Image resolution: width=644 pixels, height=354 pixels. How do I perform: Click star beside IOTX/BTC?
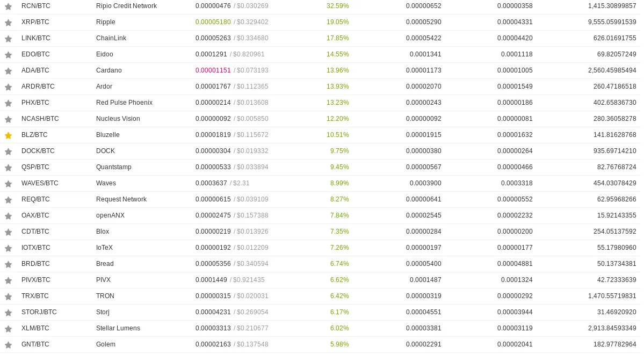(8, 248)
